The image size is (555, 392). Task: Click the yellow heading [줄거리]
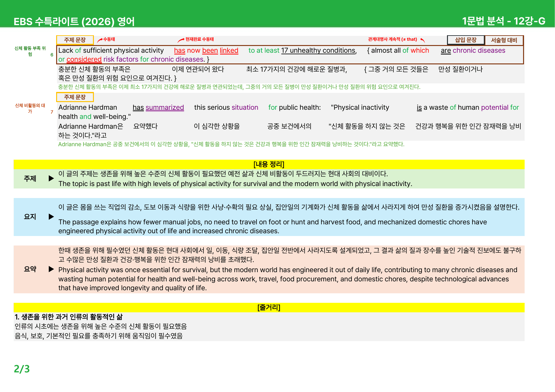point(269,307)
